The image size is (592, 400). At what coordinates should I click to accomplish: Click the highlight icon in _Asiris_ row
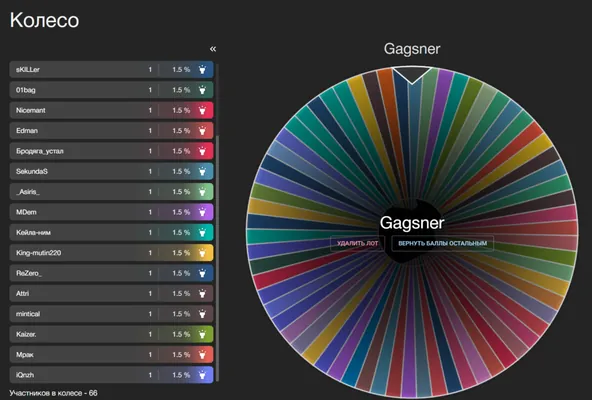pos(202,192)
